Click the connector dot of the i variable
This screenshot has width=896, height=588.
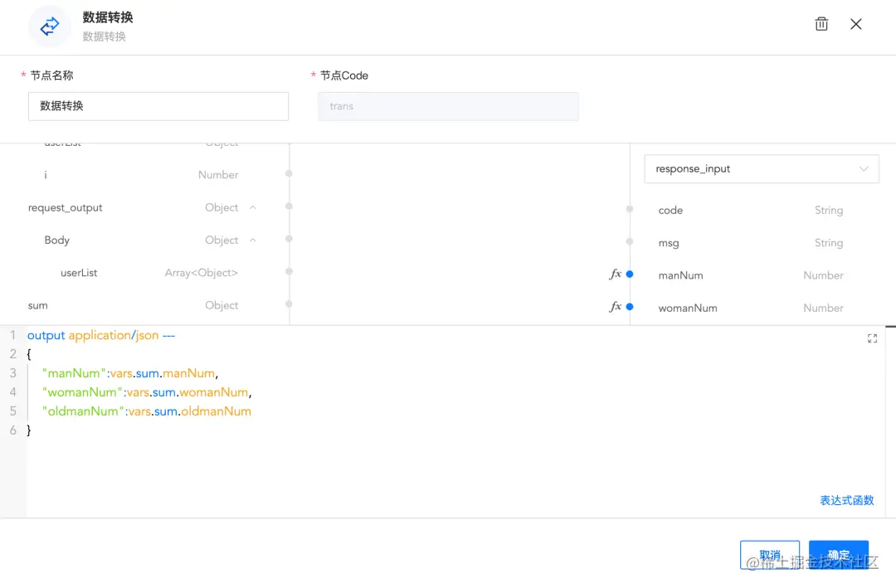(290, 173)
